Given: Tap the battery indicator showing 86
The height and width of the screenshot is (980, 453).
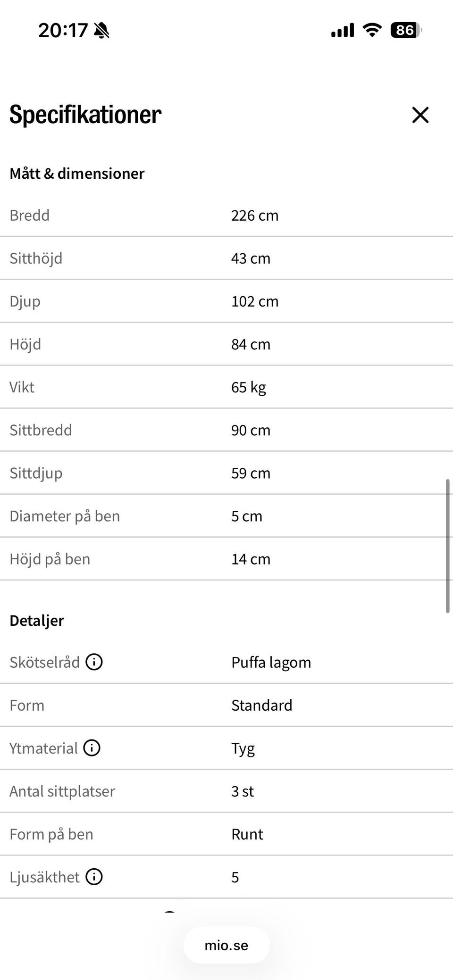Looking at the screenshot, I should (406, 30).
